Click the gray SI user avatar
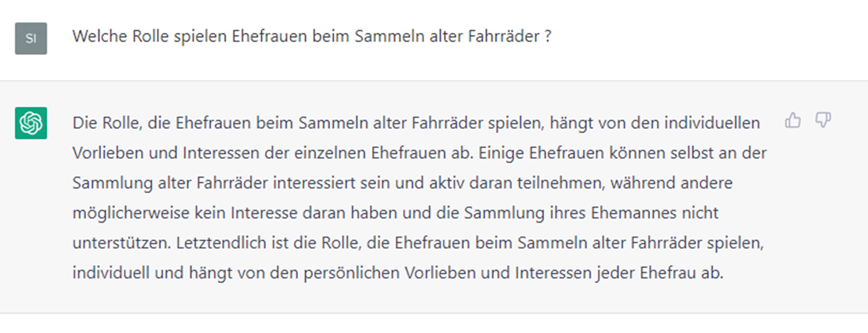The image size is (868, 333). pos(31,38)
